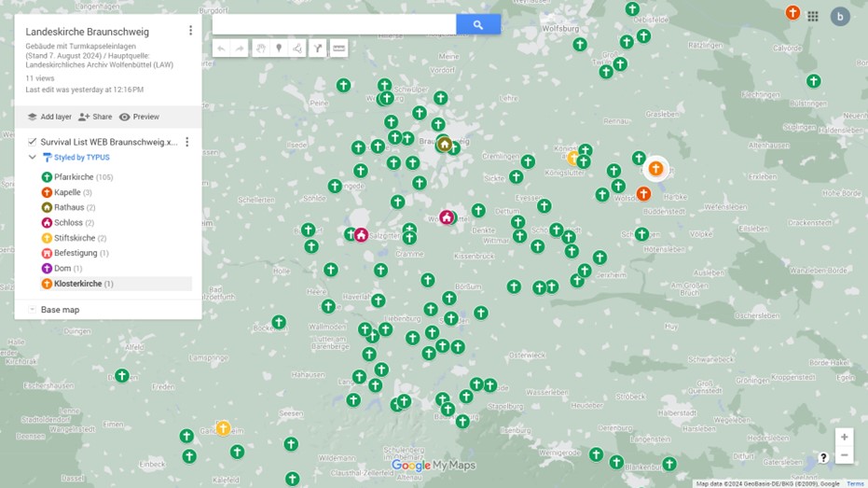Select the hand pan tool
Viewport: 868px width, 488px height.
tap(260, 49)
